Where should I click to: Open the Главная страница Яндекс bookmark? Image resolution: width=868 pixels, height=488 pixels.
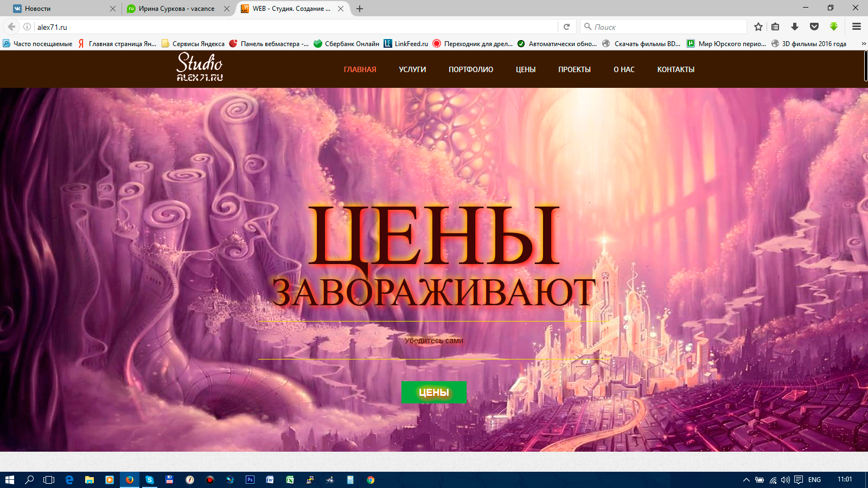pyautogui.click(x=117, y=44)
